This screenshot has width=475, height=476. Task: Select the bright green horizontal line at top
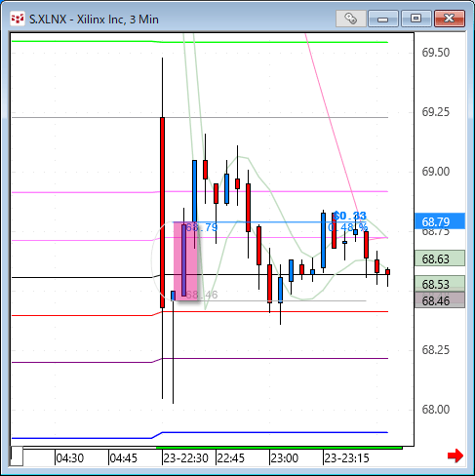(x=200, y=42)
